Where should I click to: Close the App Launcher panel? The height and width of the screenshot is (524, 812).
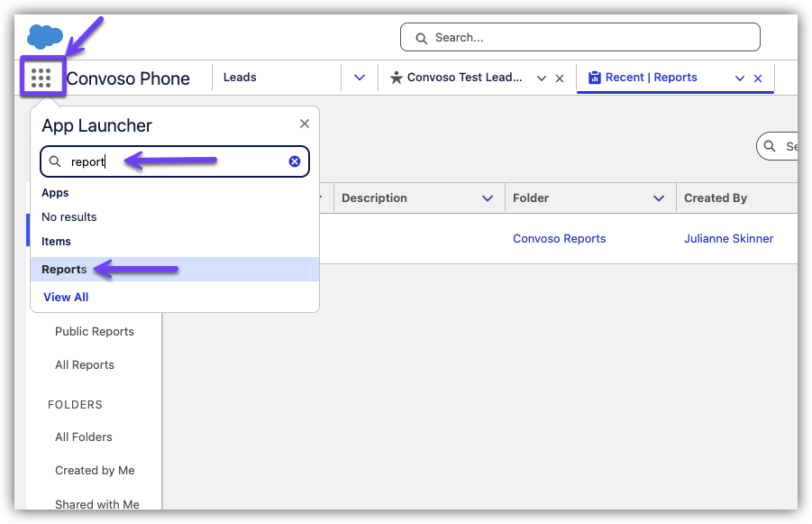(304, 124)
